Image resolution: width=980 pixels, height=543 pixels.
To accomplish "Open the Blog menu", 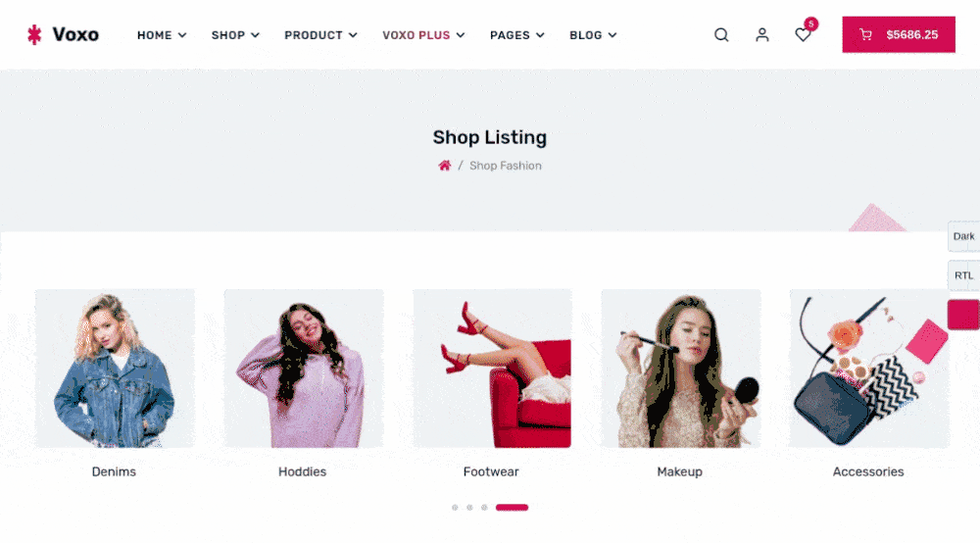I will 593,35.
